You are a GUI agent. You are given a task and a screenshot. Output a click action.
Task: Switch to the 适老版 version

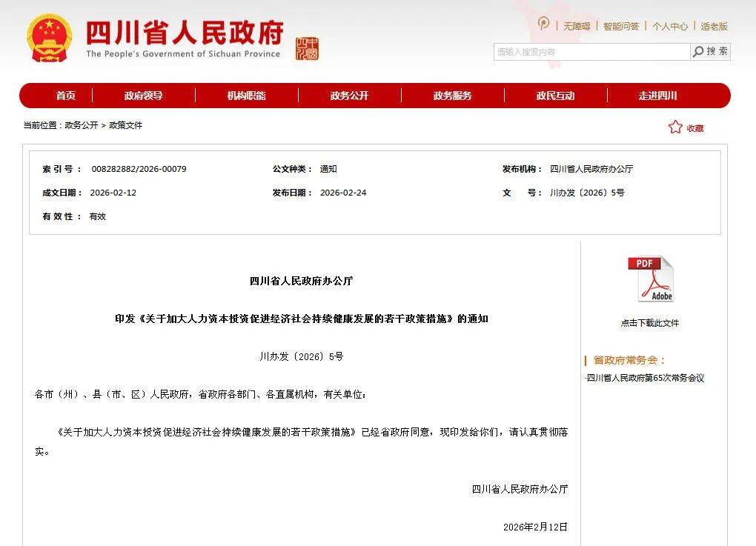click(x=714, y=26)
